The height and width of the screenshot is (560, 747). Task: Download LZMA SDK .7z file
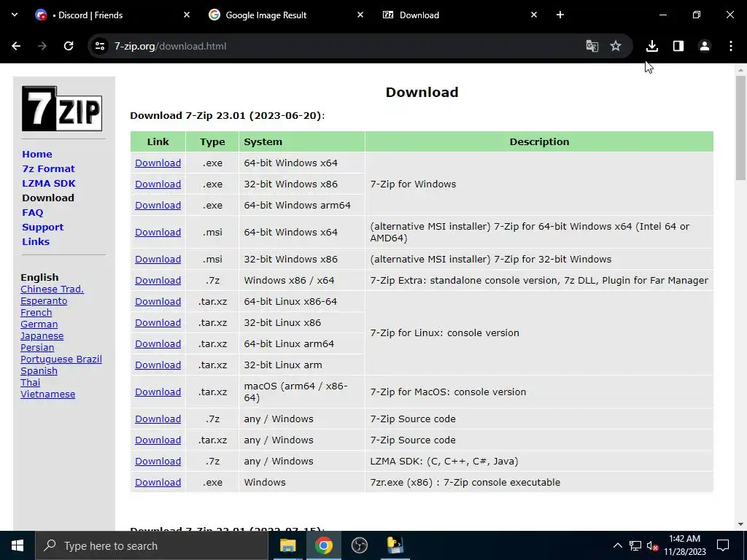158,462
